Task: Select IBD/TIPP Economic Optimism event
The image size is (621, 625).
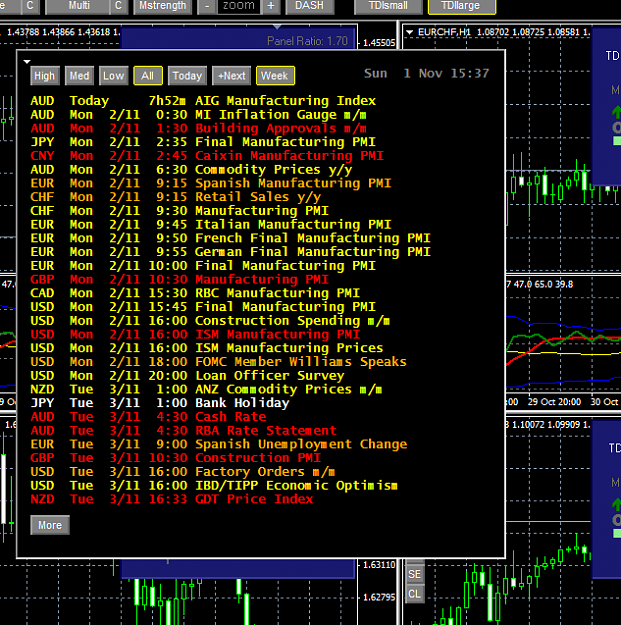Action: coord(214,485)
